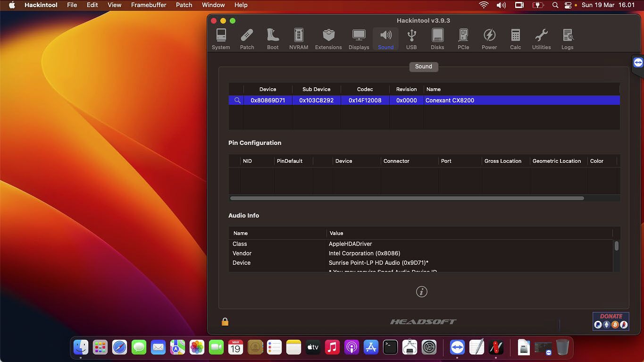Toggle the Wi-Fi status icon in menu bar
Screen dimensions: 644x362
click(x=484, y=5)
